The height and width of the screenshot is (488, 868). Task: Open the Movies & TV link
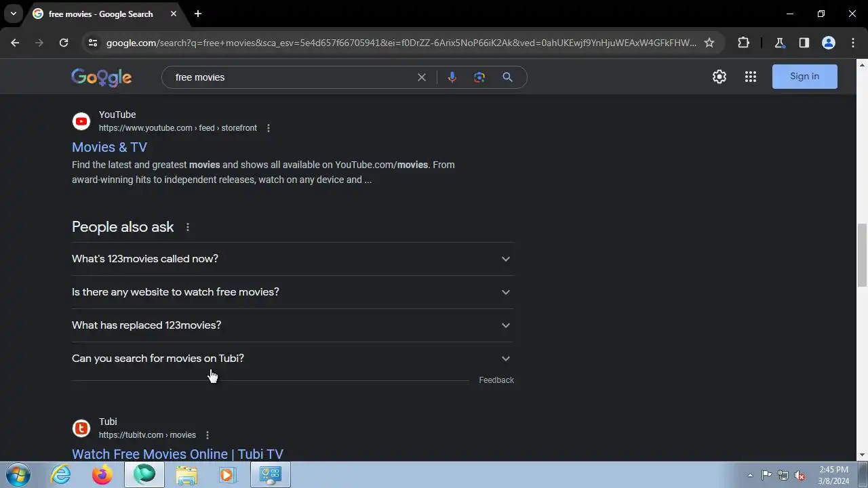109,147
